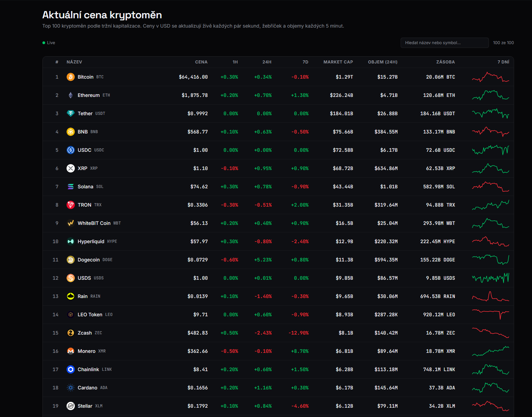Open the XRP icon
This screenshot has height=417, width=532.
pyautogui.click(x=71, y=168)
